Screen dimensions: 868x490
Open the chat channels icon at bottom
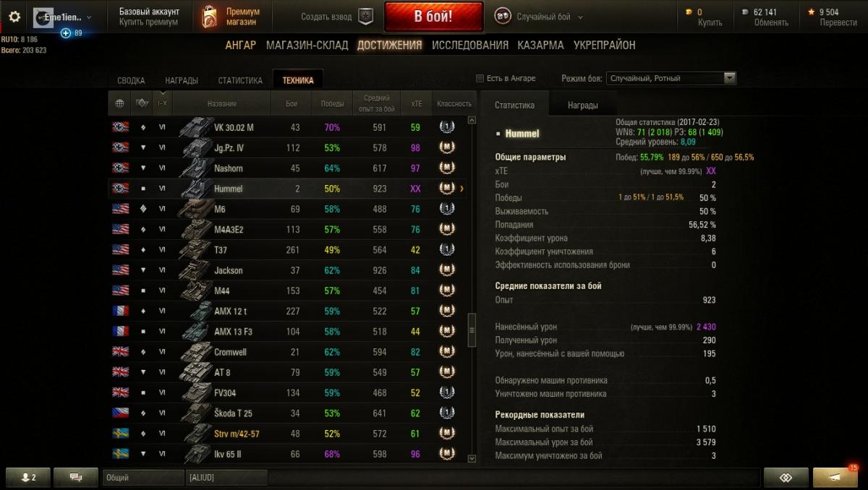click(75, 477)
